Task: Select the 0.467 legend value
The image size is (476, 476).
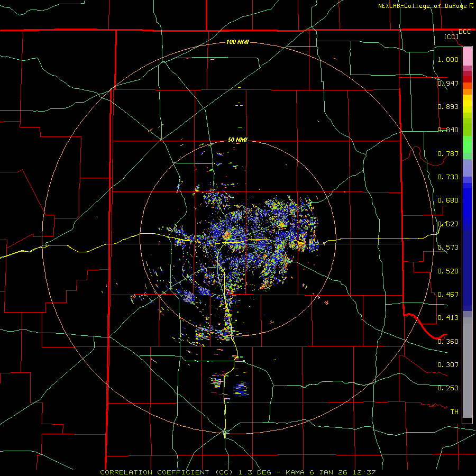Action: click(448, 295)
